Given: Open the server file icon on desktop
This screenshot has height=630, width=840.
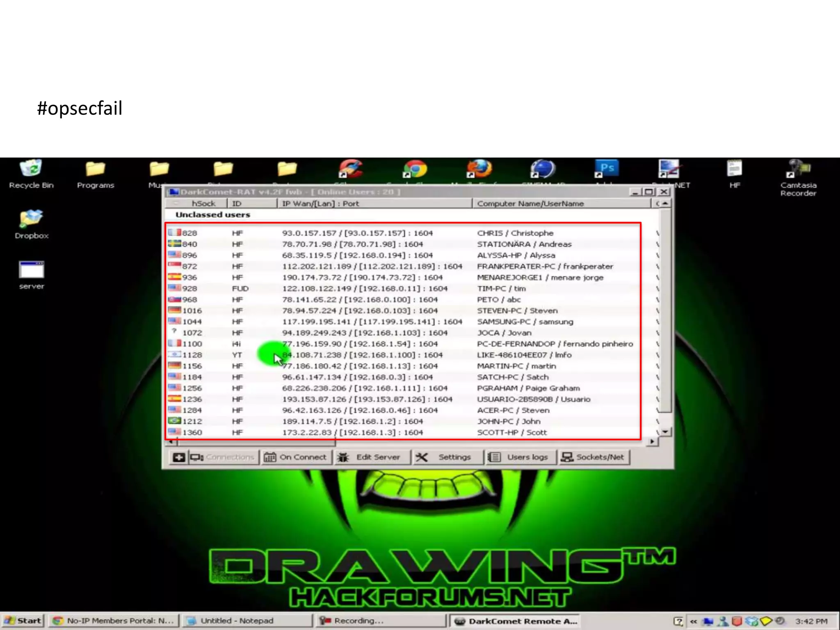Looking at the screenshot, I should pyautogui.click(x=31, y=275).
